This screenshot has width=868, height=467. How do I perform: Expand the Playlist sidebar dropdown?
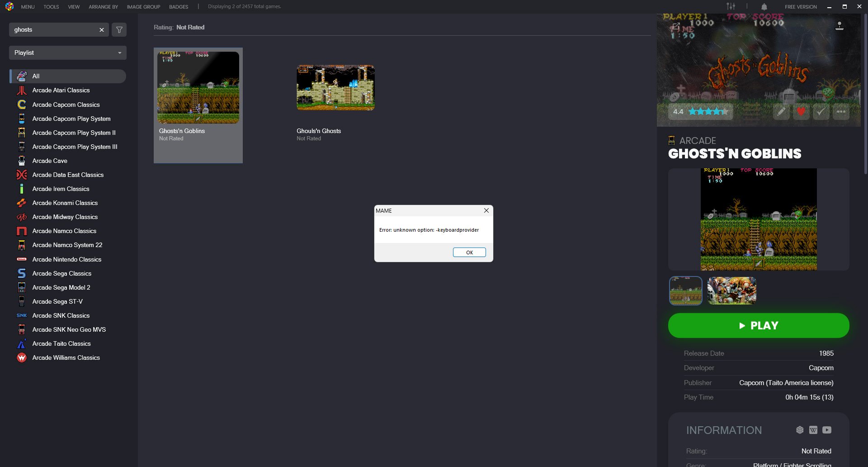click(x=68, y=52)
